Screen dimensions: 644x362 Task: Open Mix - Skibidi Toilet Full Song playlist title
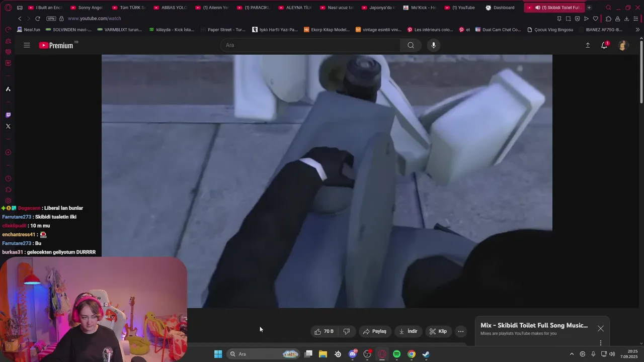(534, 325)
